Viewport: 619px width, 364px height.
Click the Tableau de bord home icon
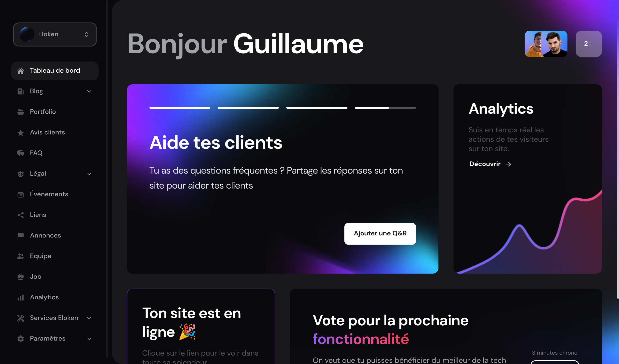point(20,70)
